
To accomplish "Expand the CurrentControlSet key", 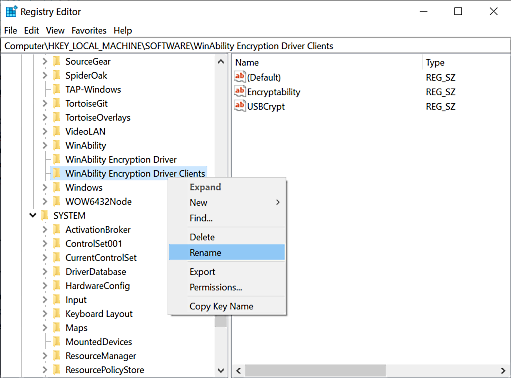I will click(45, 257).
